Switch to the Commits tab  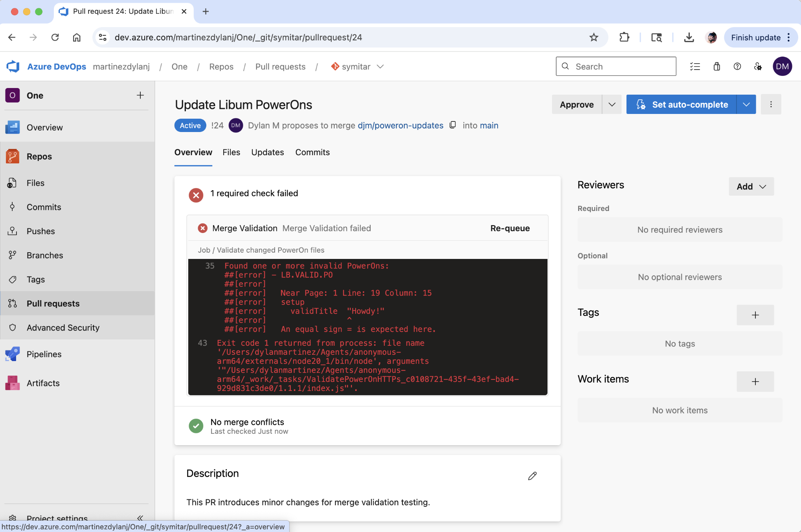tap(312, 152)
